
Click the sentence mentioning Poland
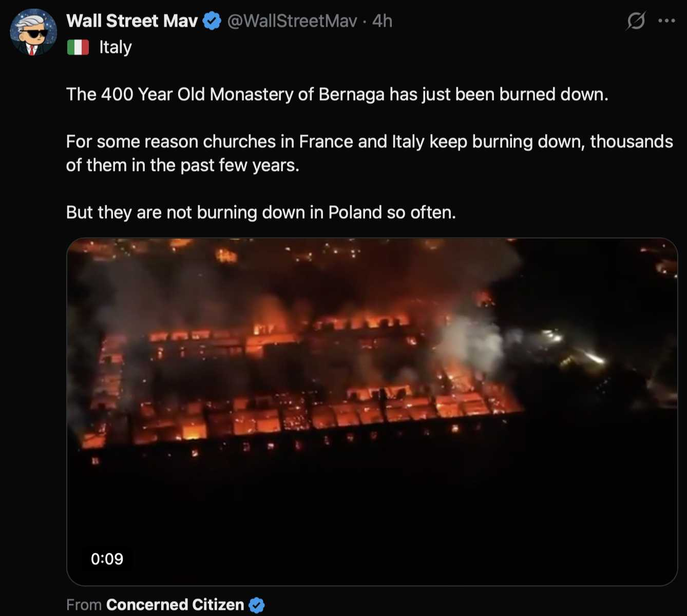[261, 213]
